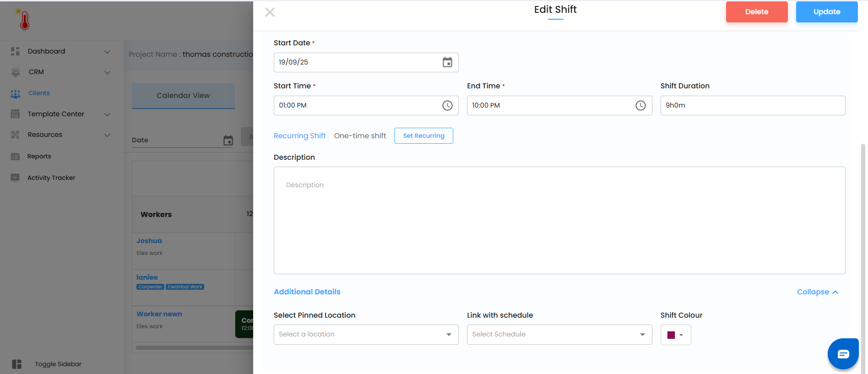The width and height of the screenshot is (868, 374).
Task: Click the thermometer app logo
Action: pyautogui.click(x=24, y=20)
